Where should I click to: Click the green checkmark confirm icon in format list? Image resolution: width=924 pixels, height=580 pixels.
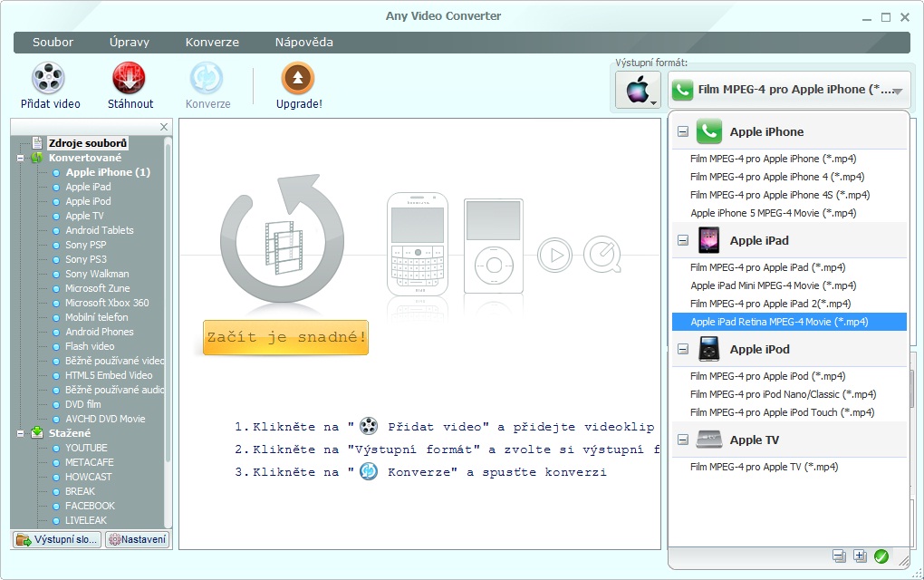tap(881, 556)
